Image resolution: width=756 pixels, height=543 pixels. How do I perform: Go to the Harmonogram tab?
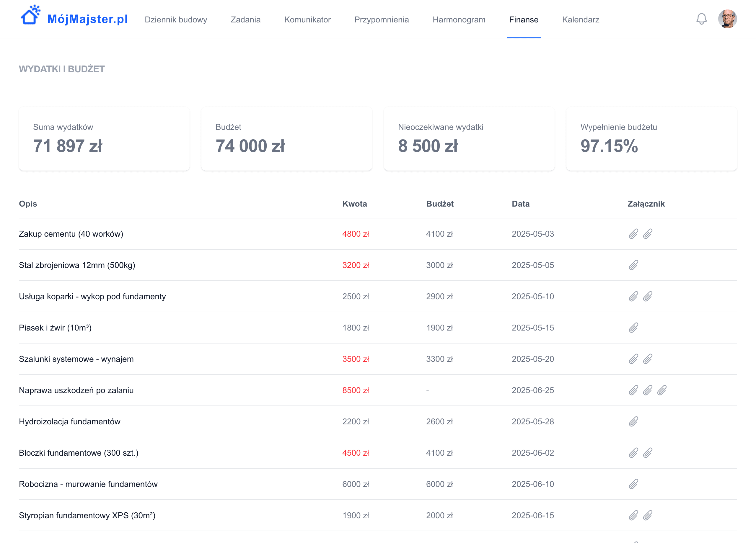[x=459, y=20]
